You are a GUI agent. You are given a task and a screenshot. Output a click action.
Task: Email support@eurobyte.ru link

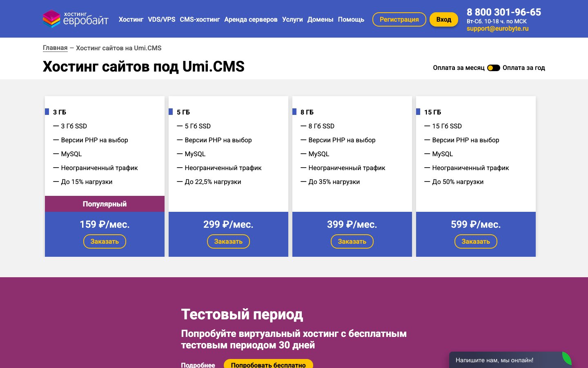click(497, 29)
